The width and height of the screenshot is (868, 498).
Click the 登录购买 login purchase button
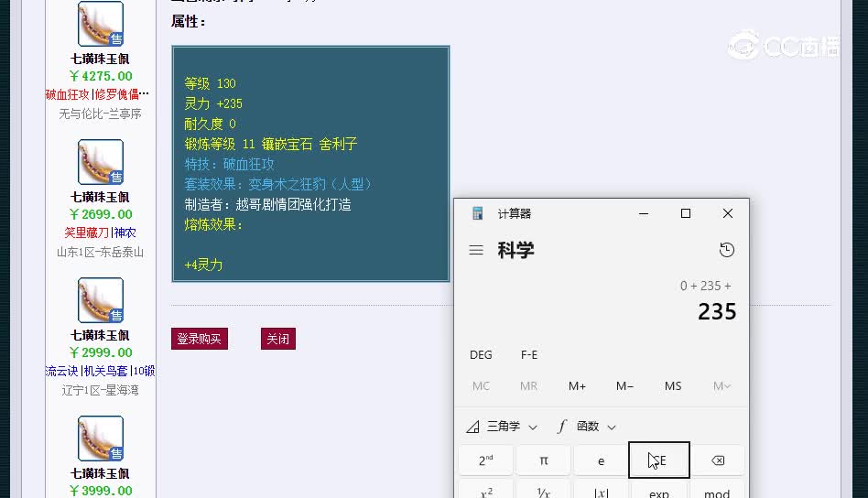pos(200,339)
